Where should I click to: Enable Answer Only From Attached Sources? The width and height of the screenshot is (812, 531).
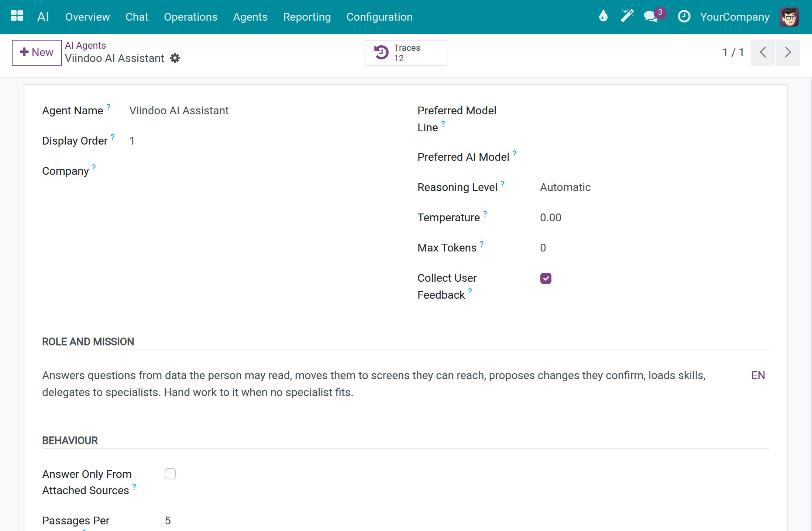point(170,474)
